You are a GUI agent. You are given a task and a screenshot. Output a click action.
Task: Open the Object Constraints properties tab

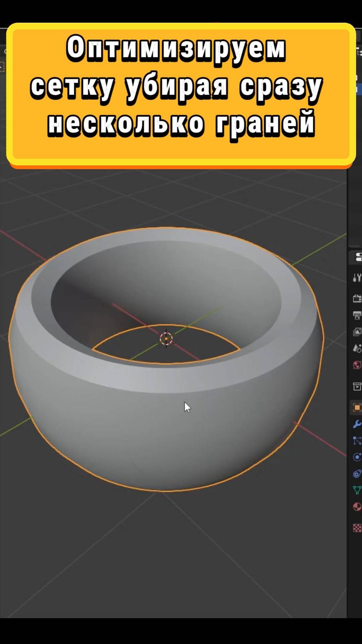pos(357,474)
